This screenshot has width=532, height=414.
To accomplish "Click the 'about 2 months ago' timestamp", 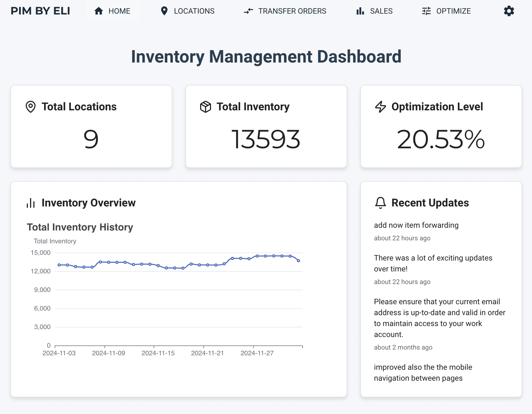I will click(x=403, y=347).
